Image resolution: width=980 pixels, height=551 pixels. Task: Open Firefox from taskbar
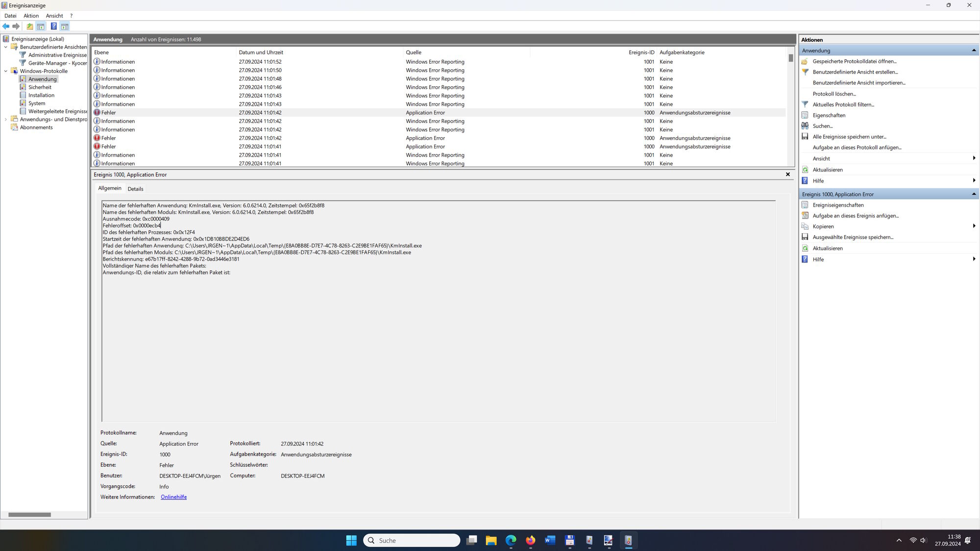[530, 540]
